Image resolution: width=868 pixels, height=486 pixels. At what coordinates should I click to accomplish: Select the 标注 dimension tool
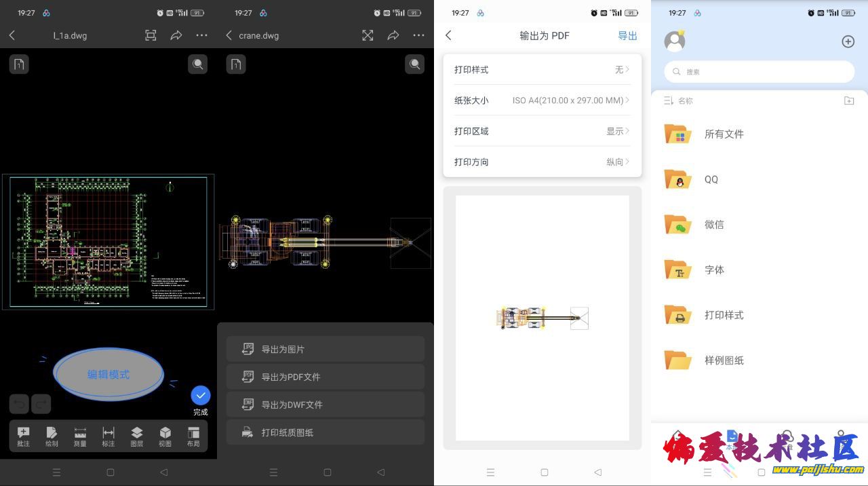coord(108,436)
